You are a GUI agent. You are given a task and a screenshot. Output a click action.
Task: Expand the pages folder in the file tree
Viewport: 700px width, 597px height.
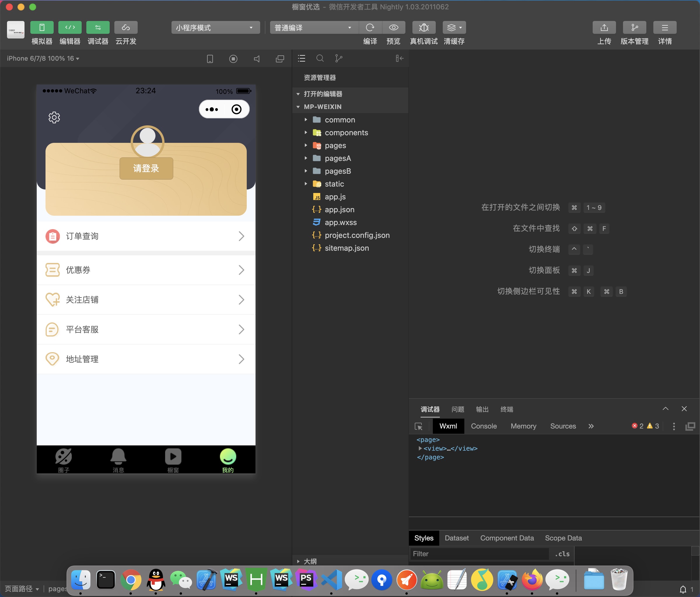(x=306, y=145)
